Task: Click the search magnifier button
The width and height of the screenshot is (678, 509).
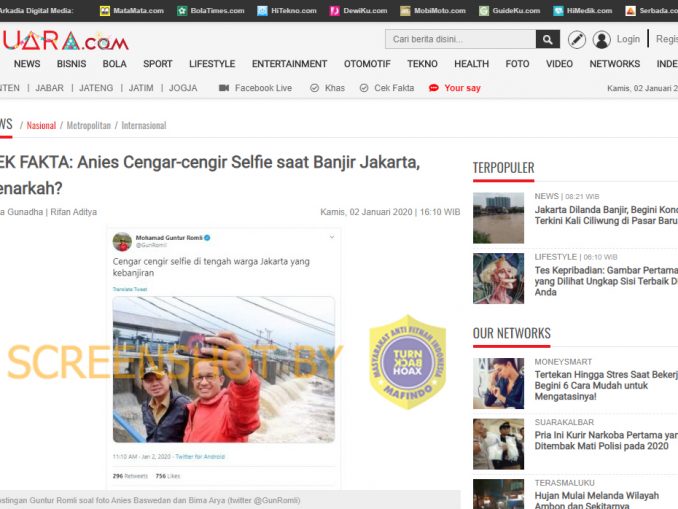Action: pos(547,39)
